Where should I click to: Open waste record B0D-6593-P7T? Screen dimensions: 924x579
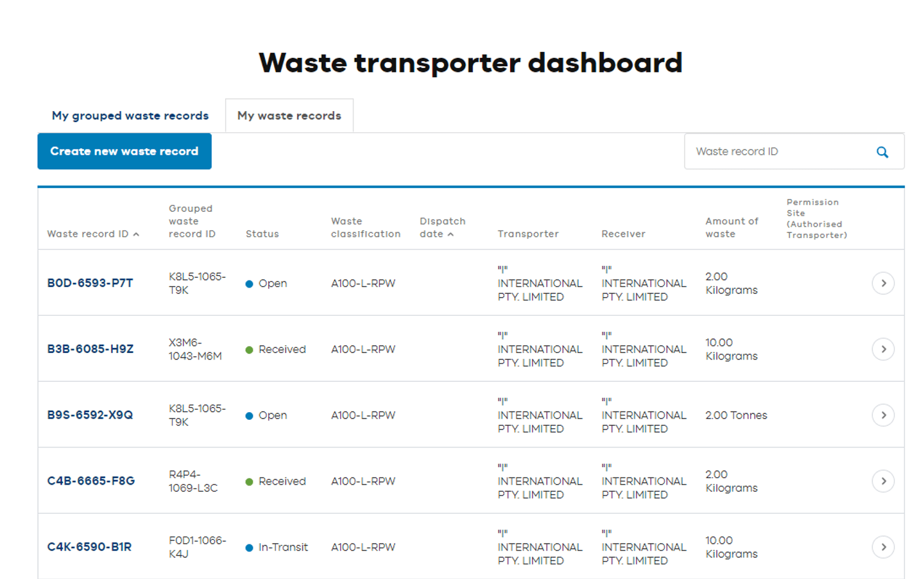coord(90,282)
